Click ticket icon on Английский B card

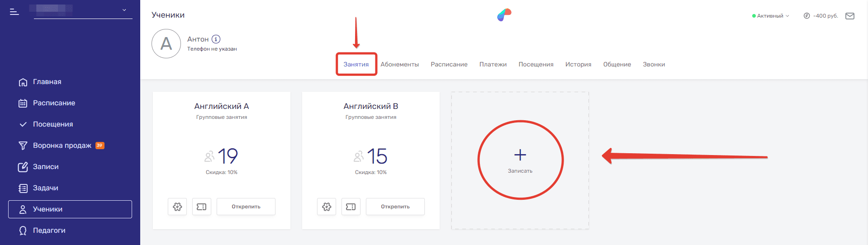click(x=351, y=207)
